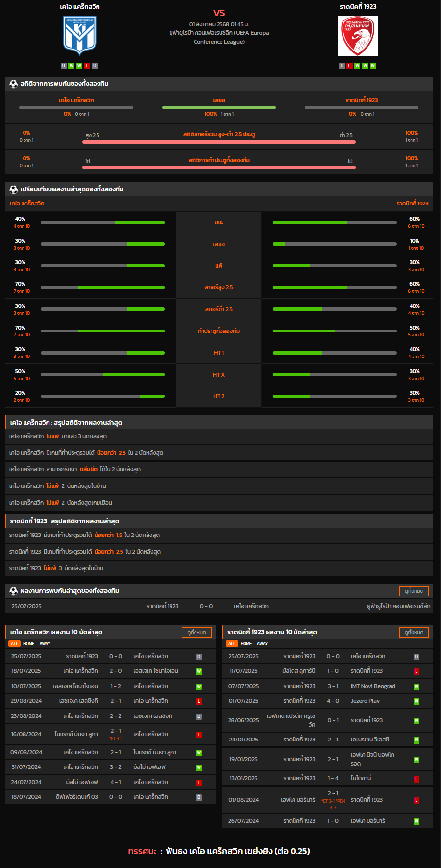
Task: Click the HT 1 comparison label
Action: (219, 353)
